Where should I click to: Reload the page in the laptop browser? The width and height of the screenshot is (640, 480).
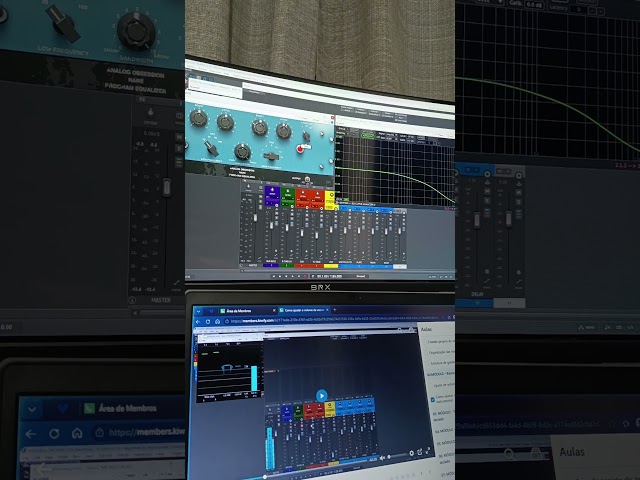[208, 322]
